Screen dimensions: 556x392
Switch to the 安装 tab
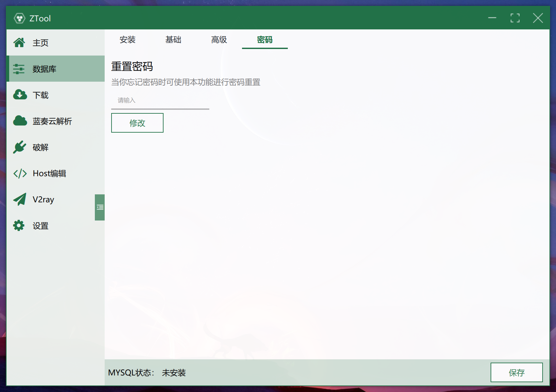(x=128, y=40)
